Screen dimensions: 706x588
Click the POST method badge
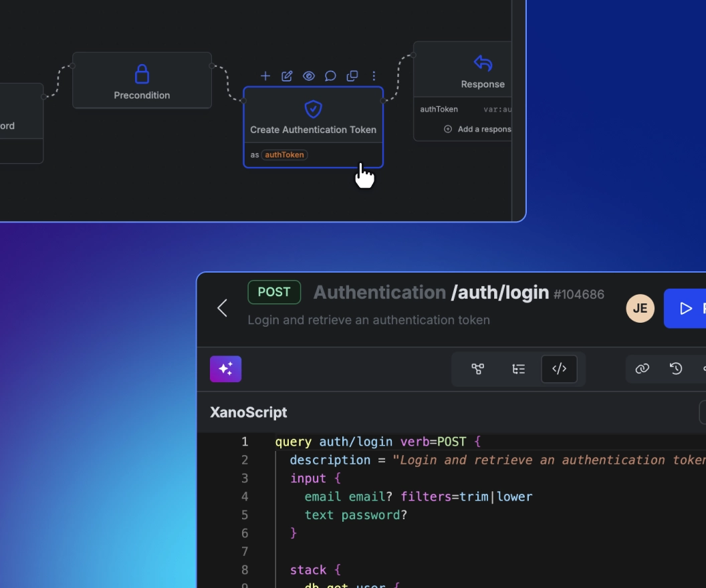274,292
